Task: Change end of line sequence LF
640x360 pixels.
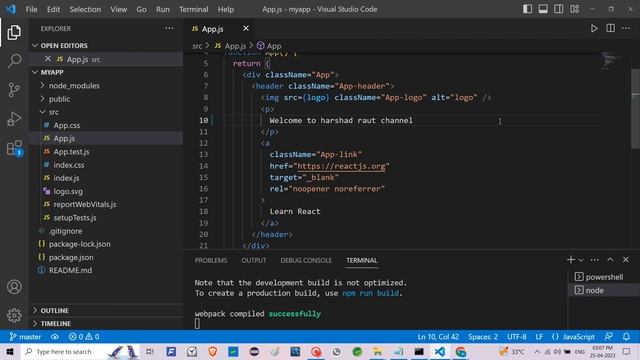Action: [x=539, y=337]
